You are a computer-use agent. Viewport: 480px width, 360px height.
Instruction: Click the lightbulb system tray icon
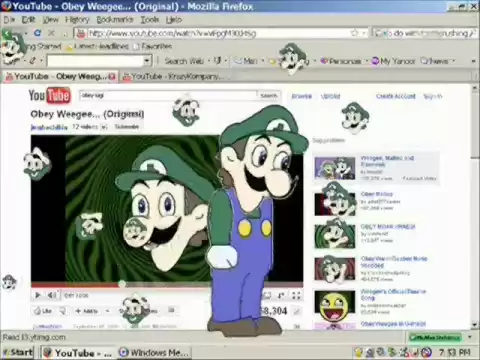(x=358, y=352)
